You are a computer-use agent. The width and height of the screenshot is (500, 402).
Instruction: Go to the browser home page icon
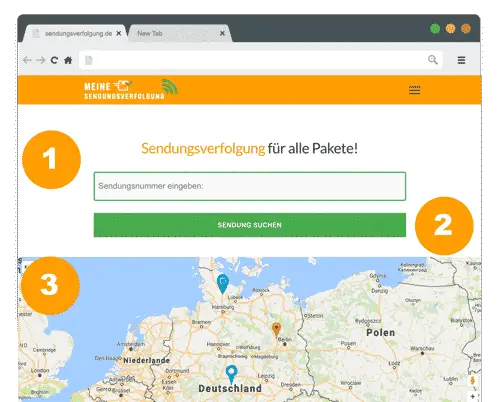tap(68, 60)
